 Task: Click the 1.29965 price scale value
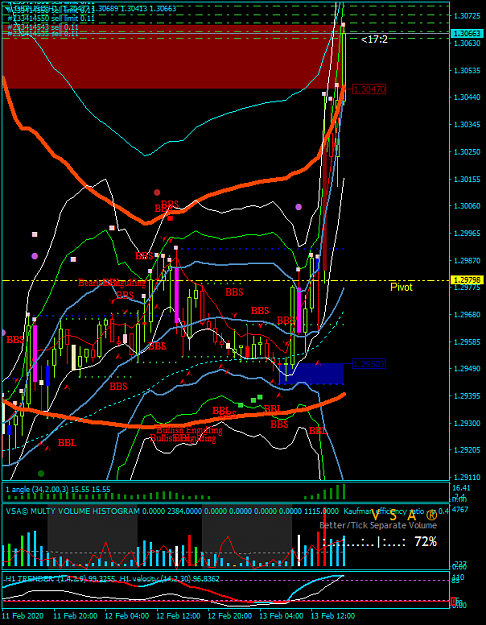tap(467, 233)
